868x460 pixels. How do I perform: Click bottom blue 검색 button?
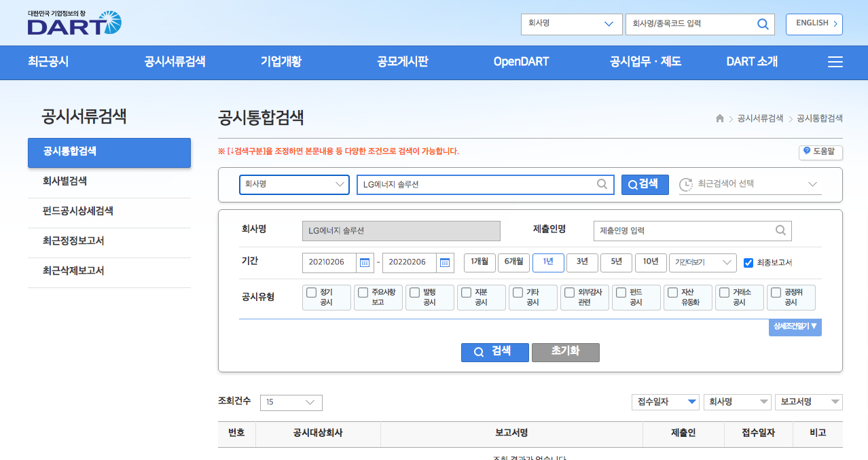pyautogui.click(x=495, y=352)
